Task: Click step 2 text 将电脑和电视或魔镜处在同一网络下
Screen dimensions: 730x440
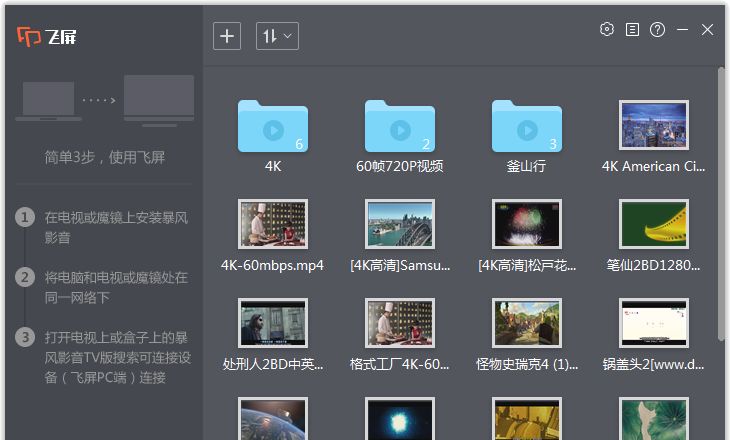Action: coord(116,287)
